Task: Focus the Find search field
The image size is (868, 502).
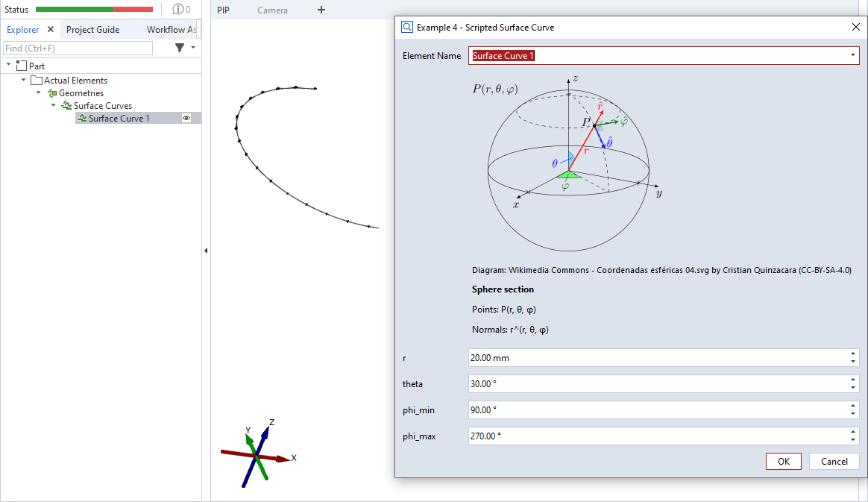Action: click(x=78, y=48)
